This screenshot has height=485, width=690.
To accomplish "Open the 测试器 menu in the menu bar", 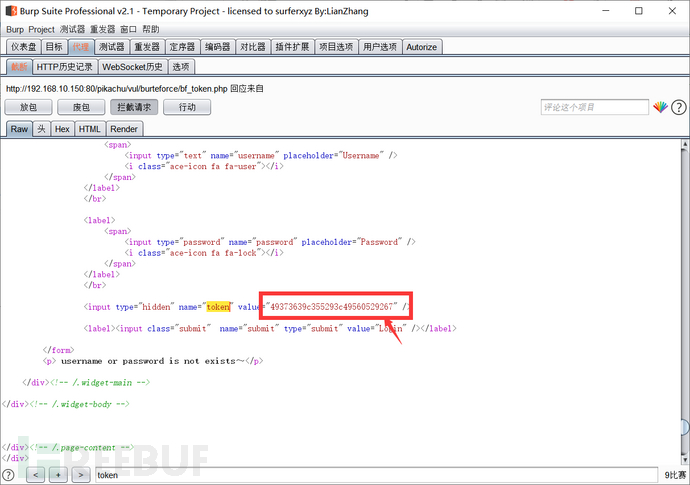I will click(72, 29).
